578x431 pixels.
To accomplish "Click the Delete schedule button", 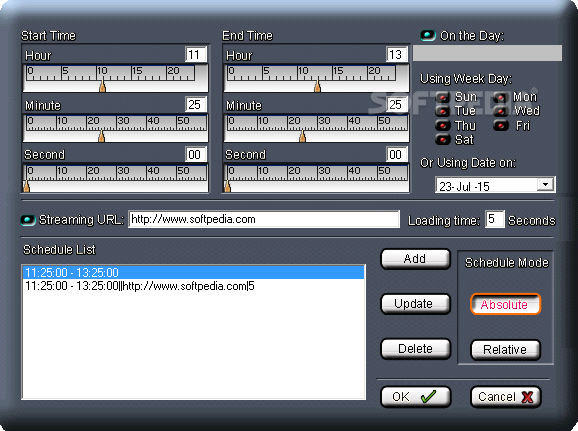I will tap(415, 349).
